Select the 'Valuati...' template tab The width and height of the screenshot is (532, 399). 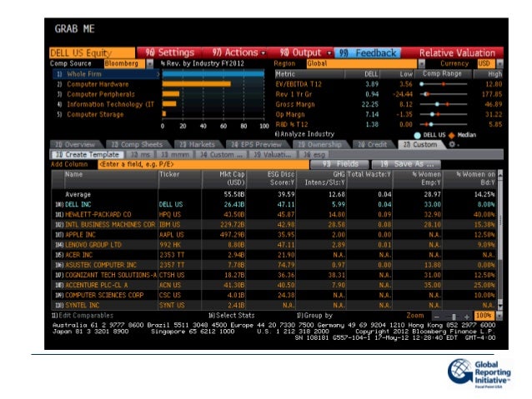(273, 155)
